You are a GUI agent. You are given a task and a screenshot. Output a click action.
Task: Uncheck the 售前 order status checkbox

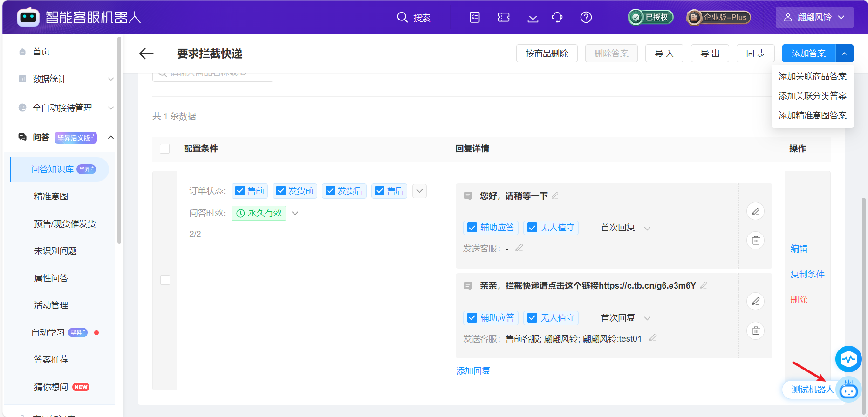240,191
